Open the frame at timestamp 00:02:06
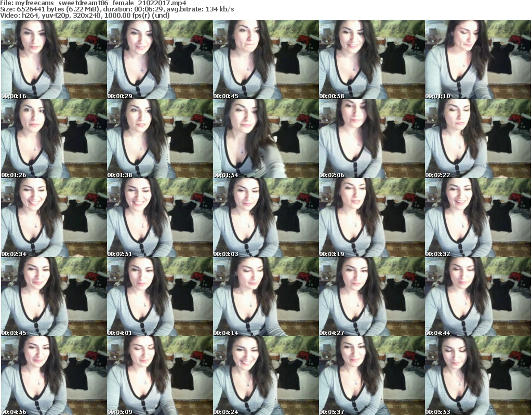This screenshot has height=415, width=532. 371,139
